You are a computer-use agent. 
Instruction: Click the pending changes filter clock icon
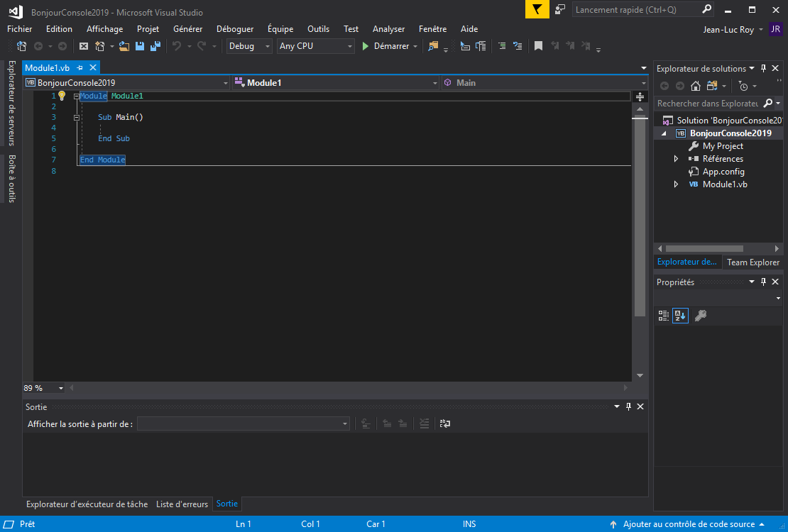744,87
